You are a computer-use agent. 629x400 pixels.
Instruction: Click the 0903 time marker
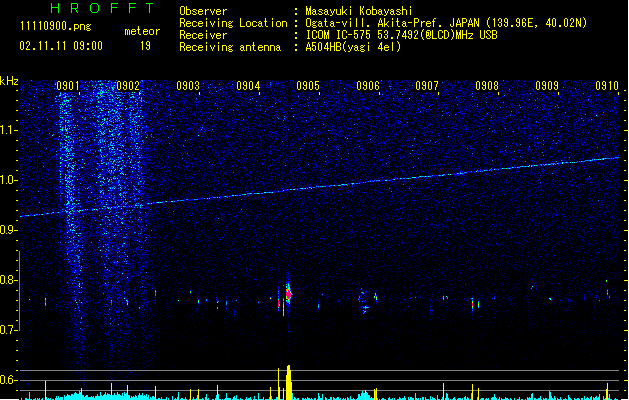(188, 86)
